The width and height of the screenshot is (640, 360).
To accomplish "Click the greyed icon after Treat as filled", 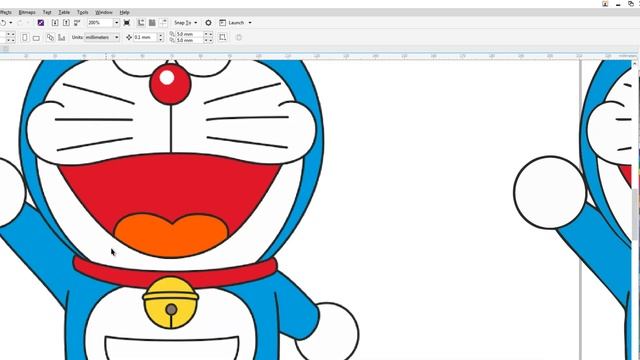I will coord(239,38).
